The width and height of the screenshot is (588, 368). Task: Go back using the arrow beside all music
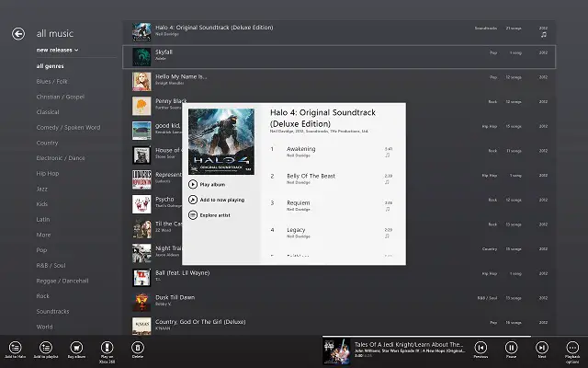point(18,34)
